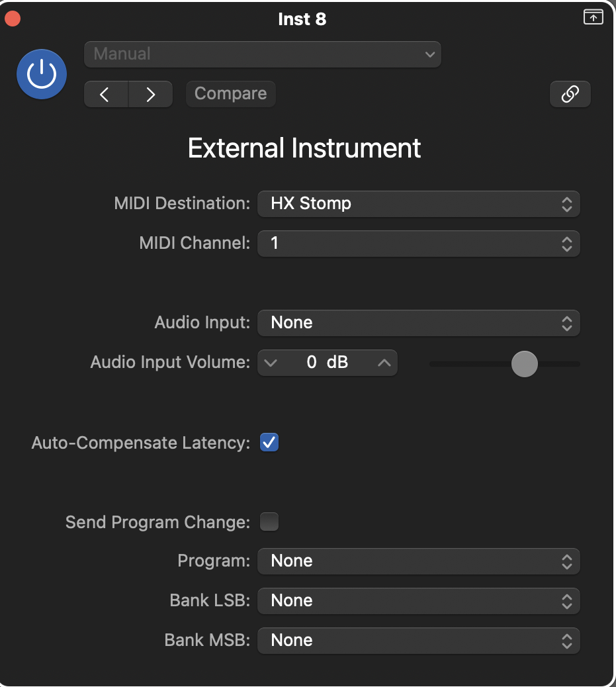
Task: Click the window pop-out icon at top right
Action: [593, 18]
